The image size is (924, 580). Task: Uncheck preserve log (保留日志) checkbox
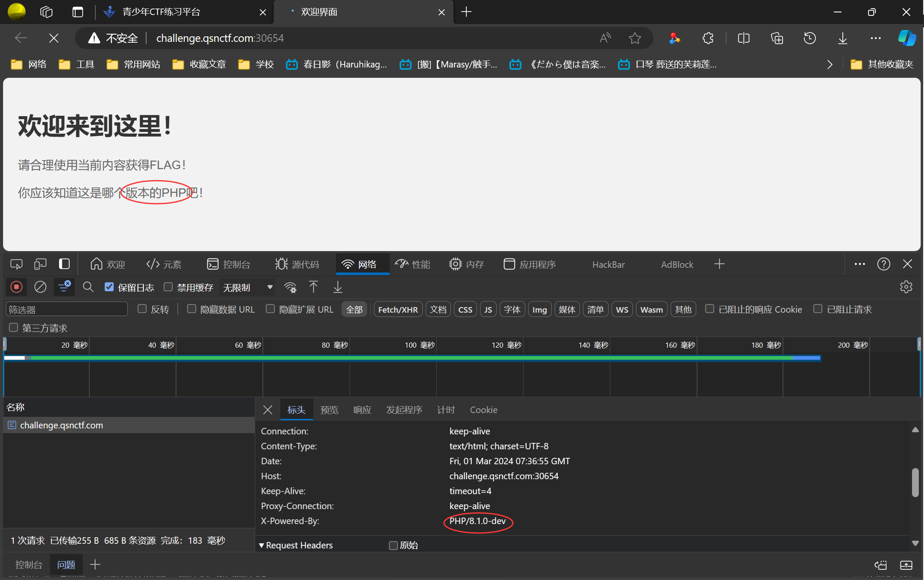[109, 287]
